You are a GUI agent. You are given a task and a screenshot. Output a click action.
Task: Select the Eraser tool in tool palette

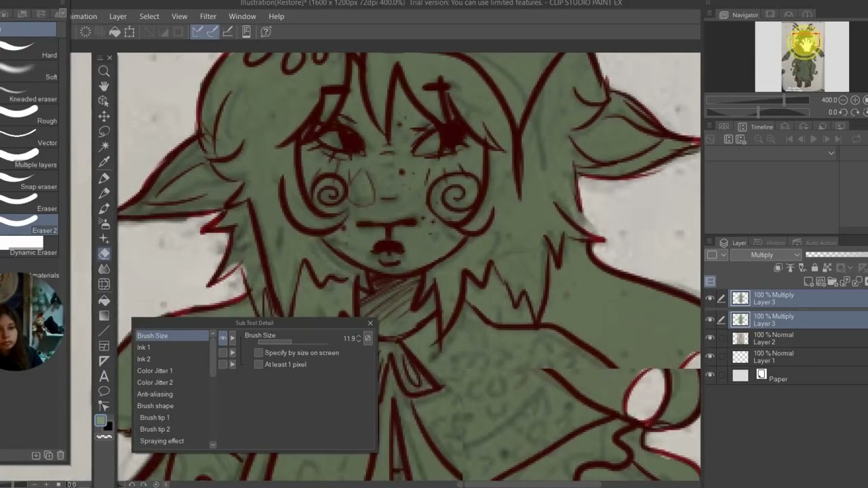(x=104, y=254)
